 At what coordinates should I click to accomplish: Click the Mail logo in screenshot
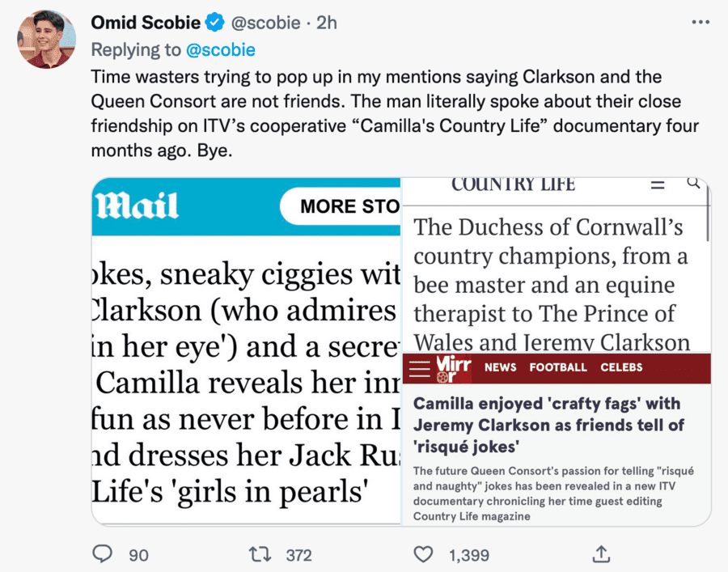[x=137, y=206]
